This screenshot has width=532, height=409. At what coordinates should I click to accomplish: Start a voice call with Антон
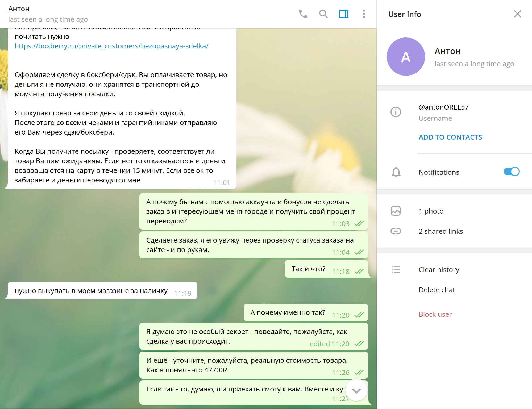click(x=303, y=14)
